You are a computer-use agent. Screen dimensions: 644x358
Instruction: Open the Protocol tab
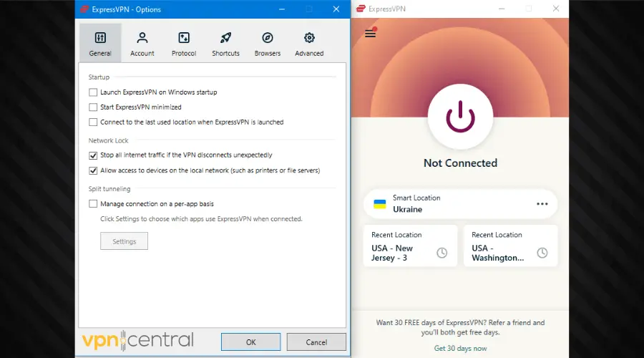(x=184, y=43)
